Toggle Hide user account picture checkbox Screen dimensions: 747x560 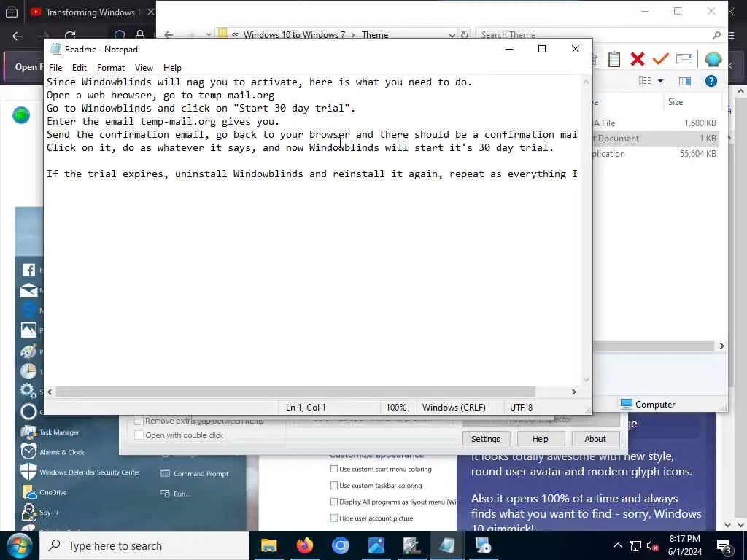pyautogui.click(x=334, y=518)
